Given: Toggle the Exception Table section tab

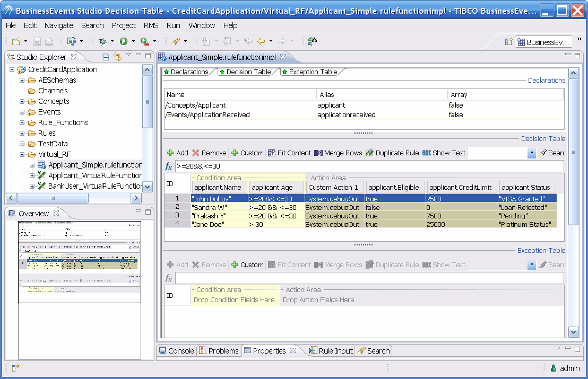Looking at the screenshot, I should click(309, 72).
